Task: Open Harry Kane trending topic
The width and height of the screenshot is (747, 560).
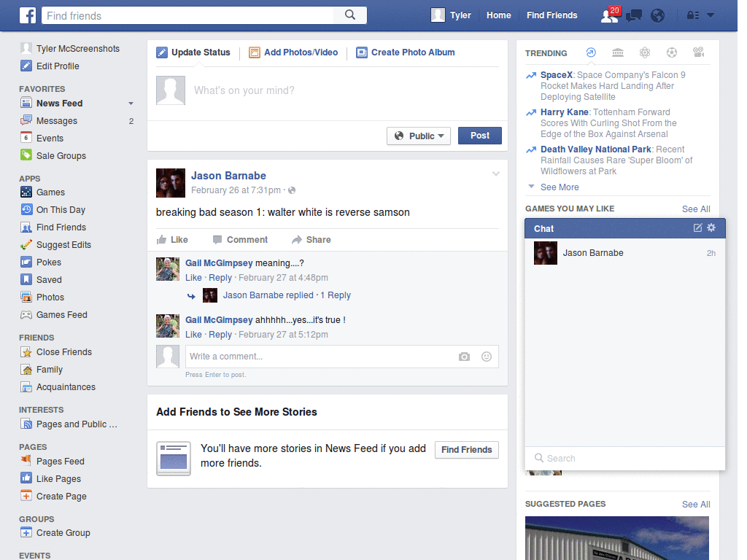Action: coord(565,112)
